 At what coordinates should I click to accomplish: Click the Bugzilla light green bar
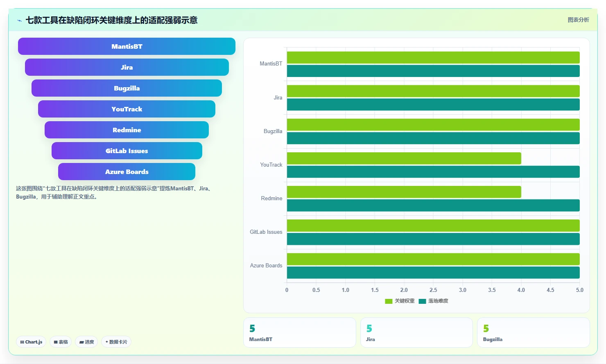click(x=433, y=124)
